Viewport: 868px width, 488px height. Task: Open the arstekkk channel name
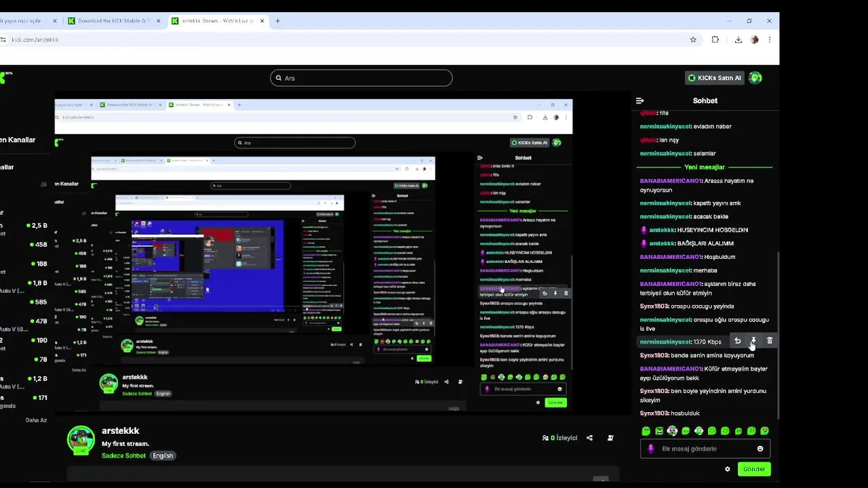[x=121, y=430]
